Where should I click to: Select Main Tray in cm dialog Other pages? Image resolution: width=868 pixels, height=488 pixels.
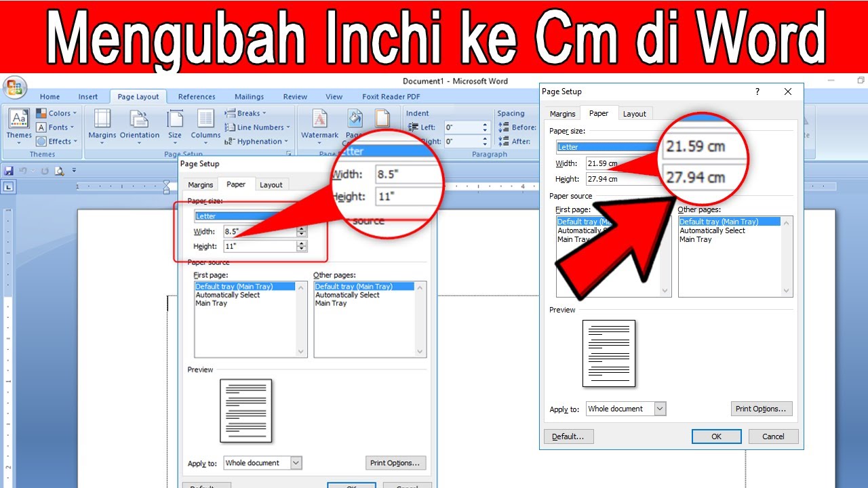click(696, 239)
